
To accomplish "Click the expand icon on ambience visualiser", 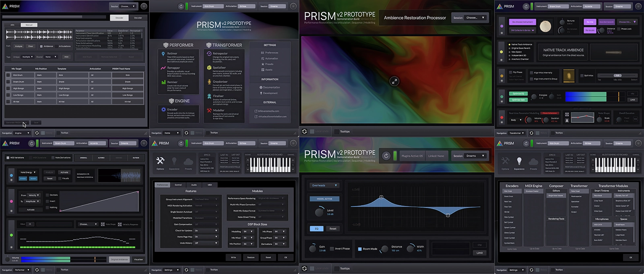I will click(x=394, y=81).
